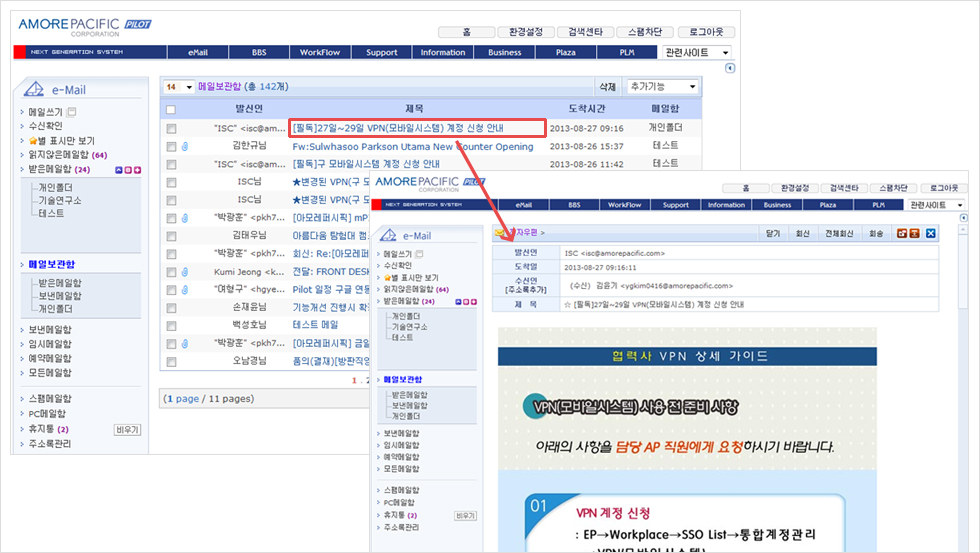The height and width of the screenshot is (553, 980).
Task: Check the box for 오남경님 mail row
Action: coord(171,362)
